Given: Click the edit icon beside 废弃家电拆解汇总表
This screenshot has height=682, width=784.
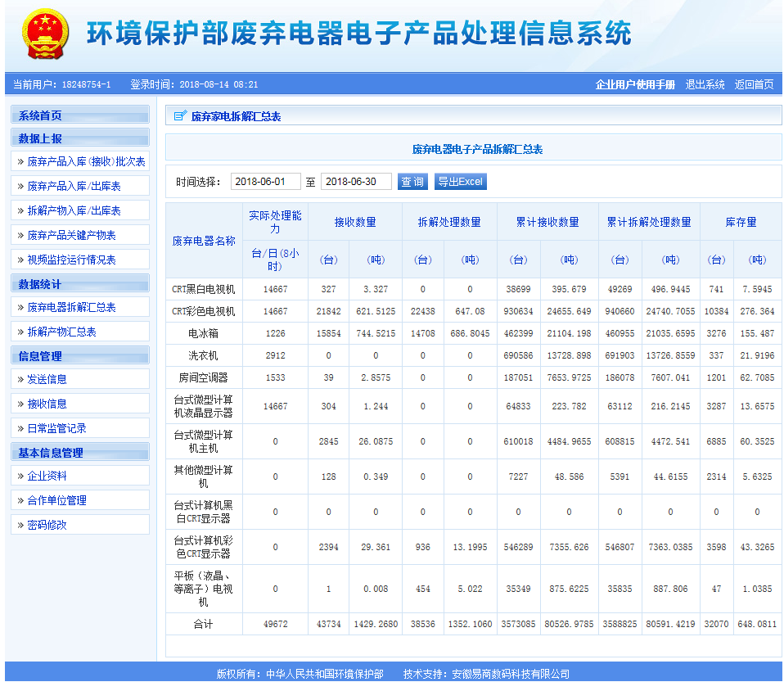Looking at the screenshot, I should coord(180,116).
